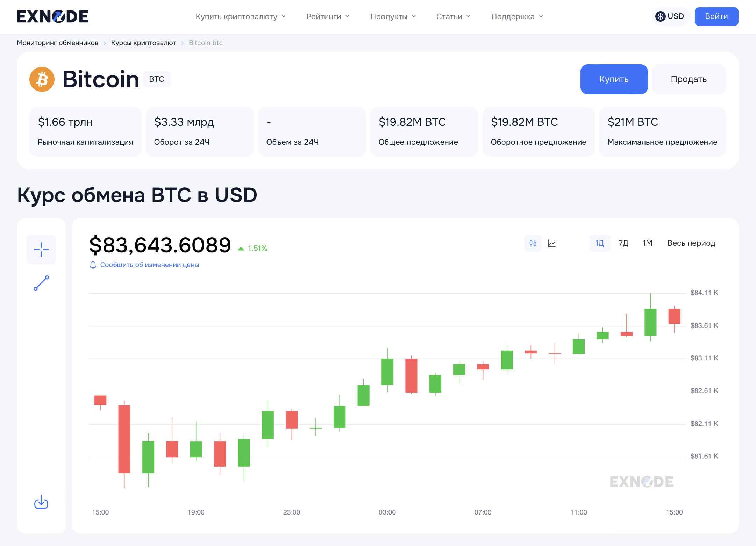Select the 7Д time period
The width and height of the screenshot is (756, 546).
pyautogui.click(x=623, y=243)
